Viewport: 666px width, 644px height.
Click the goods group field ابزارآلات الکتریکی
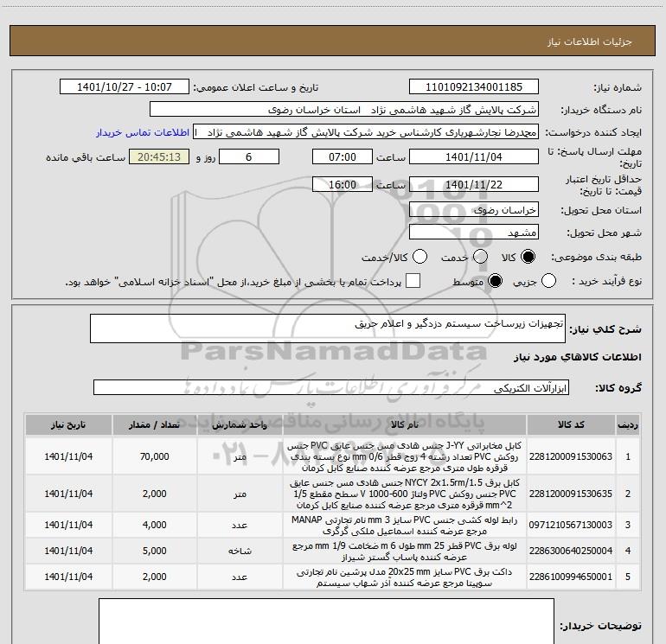[332, 387]
